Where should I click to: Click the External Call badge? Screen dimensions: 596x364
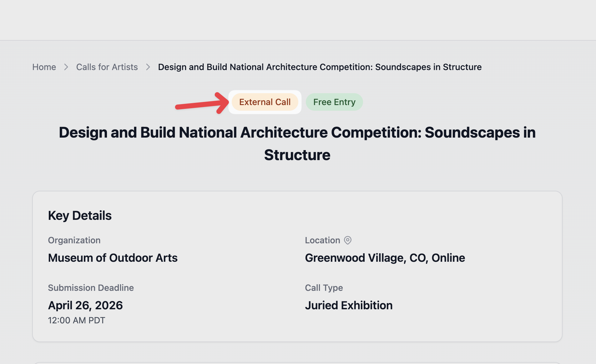point(265,102)
